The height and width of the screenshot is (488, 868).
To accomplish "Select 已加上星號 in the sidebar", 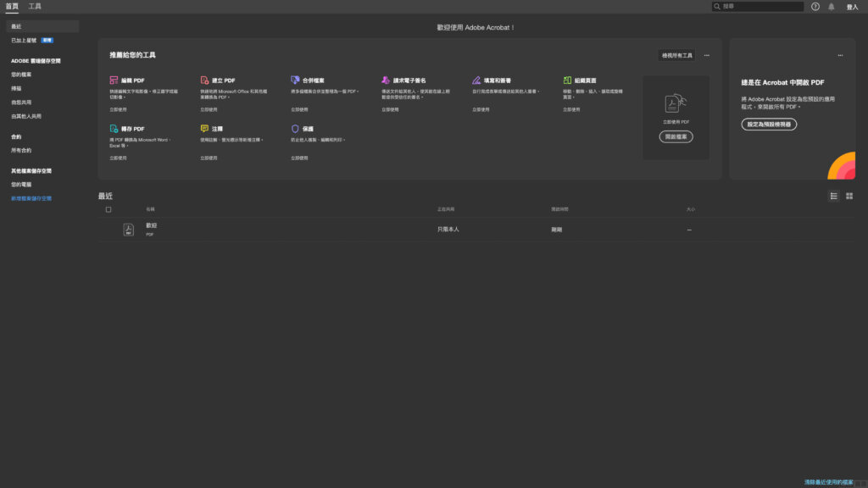I will point(24,41).
